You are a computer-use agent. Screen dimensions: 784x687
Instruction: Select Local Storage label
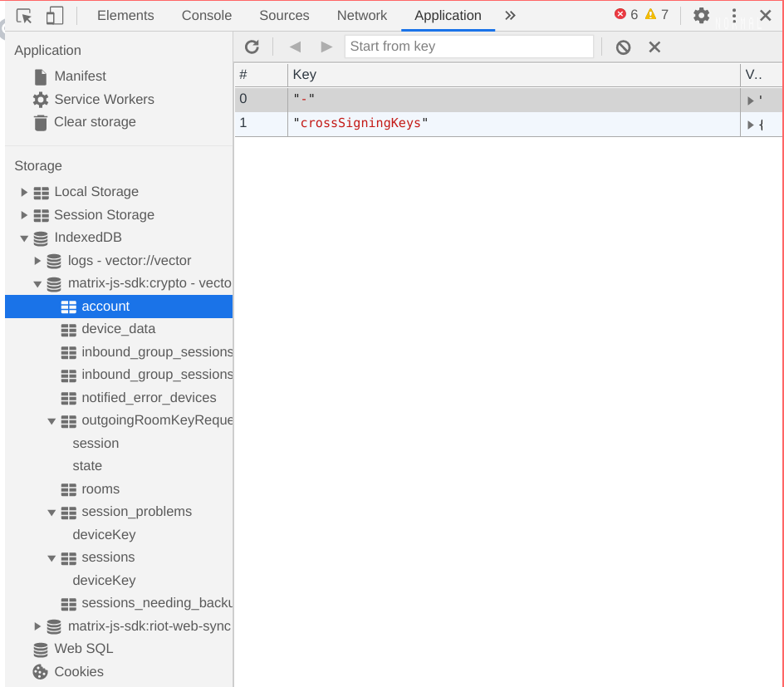point(96,192)
